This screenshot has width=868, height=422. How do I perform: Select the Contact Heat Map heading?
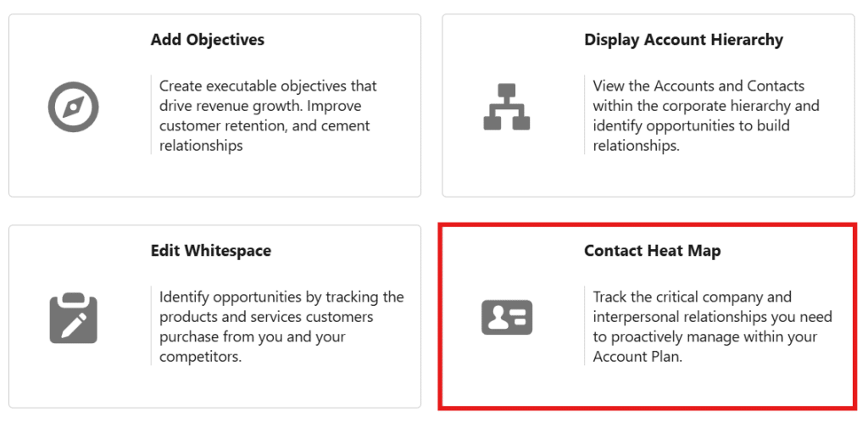[x=652, y=251]
